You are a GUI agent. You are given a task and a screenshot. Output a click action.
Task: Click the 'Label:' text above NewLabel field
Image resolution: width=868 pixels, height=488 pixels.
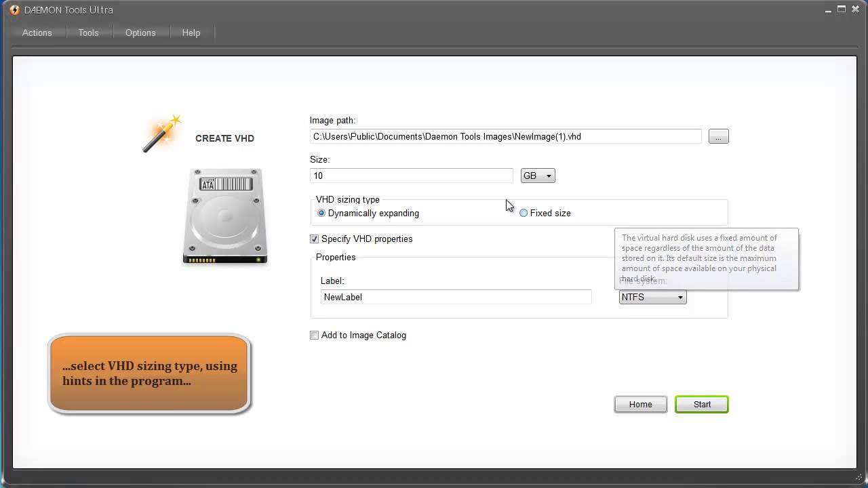pos(332,281)
